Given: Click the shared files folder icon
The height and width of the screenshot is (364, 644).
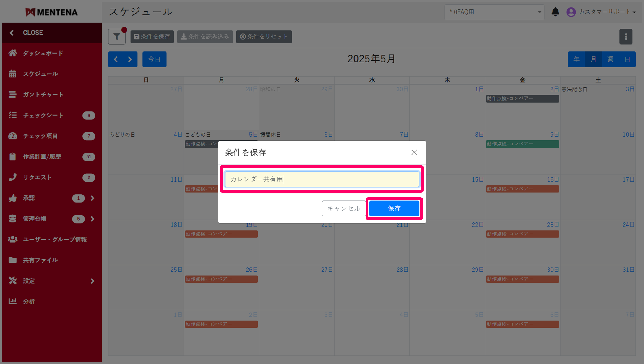Looking at the screenshot, I should [12, 260].
